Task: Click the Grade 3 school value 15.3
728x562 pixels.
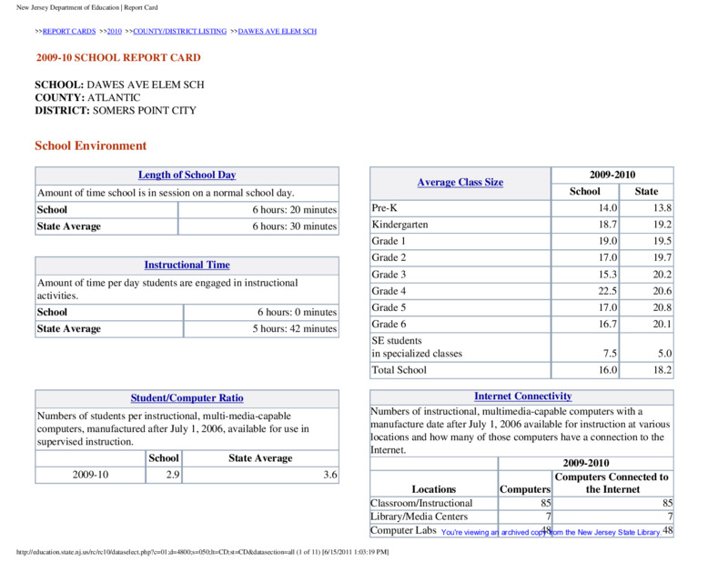Action: click(608, 275)
